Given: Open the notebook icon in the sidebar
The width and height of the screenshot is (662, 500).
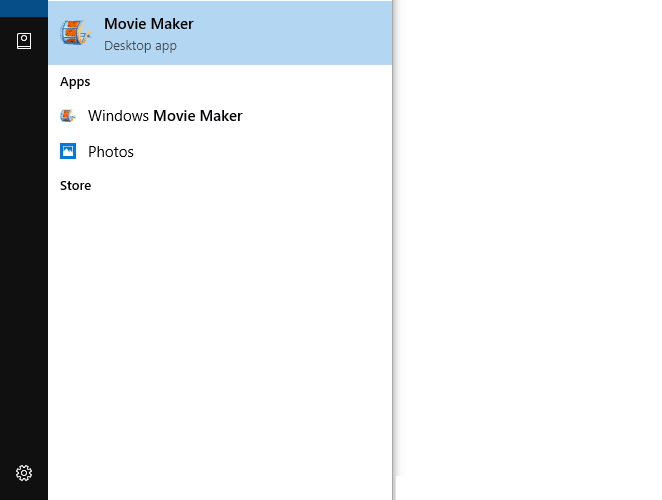Looking at the screenshot, I should (x=24, y=41).
